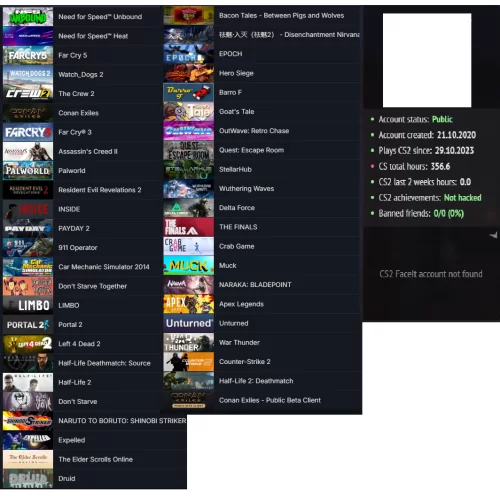The height and width of the screenshot is (500, 500).
Task: Click the white profile avatar placeholder
Action: point(427,60)
